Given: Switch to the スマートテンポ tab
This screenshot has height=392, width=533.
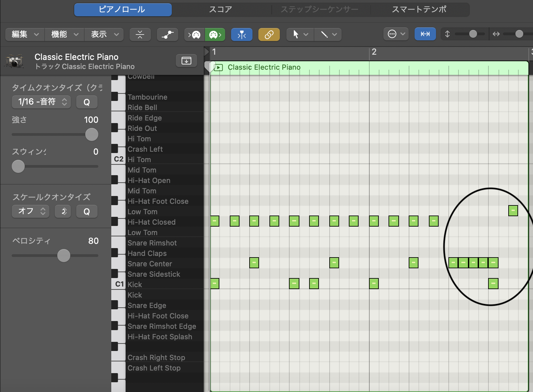Looking at the screenshot, I should [x=419, y=9].
